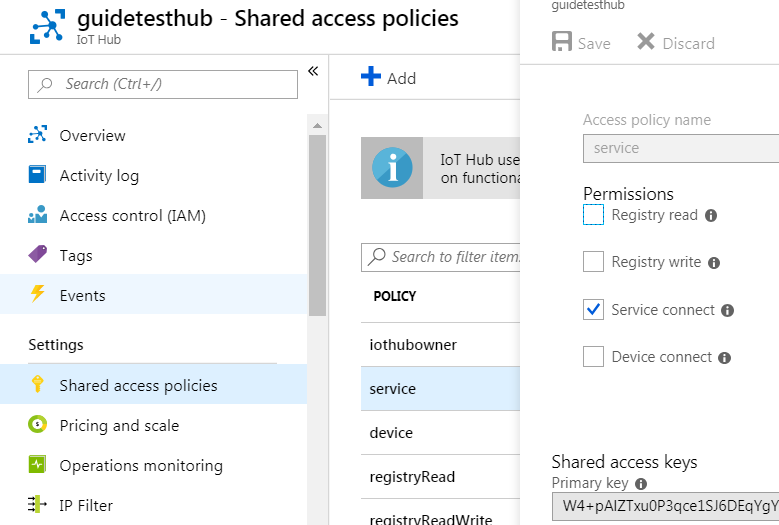The height and width of the screenshot is (525, 779).
Task: Click the IoT Hub info banner text
Action: click(480, 168)
